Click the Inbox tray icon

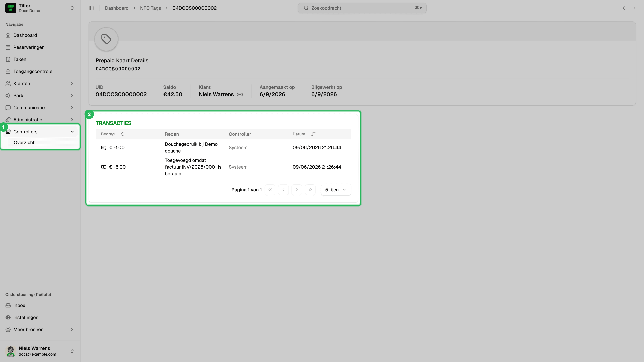[8, 306]
